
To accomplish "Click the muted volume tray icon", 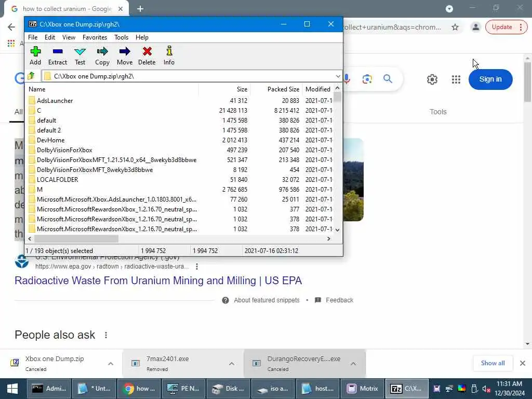I will [486, 389].
